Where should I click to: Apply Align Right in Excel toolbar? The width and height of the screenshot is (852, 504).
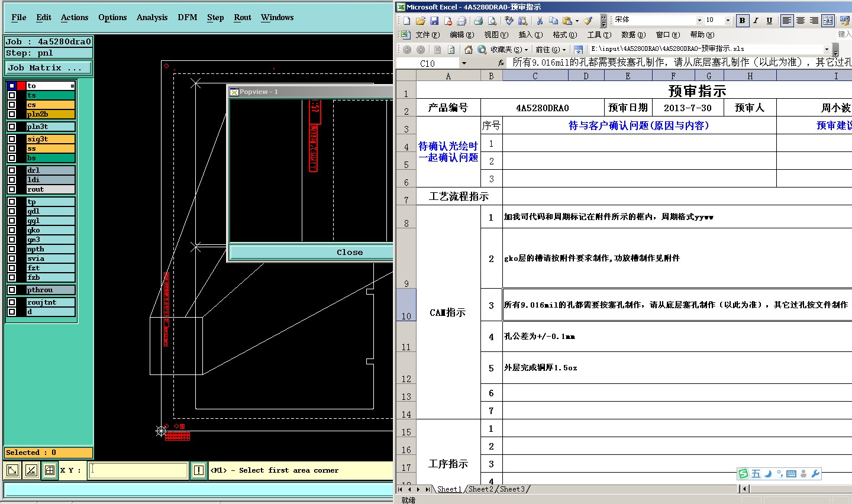pyautogui.click(x=814, y=21)
